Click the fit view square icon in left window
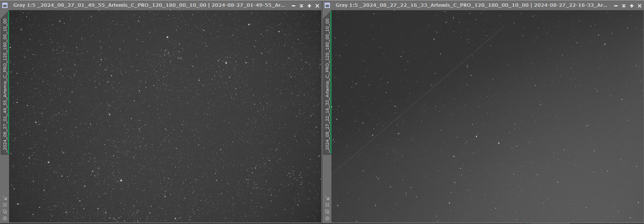This screenshot has height=224, width=644. click(x=5, y=205)
